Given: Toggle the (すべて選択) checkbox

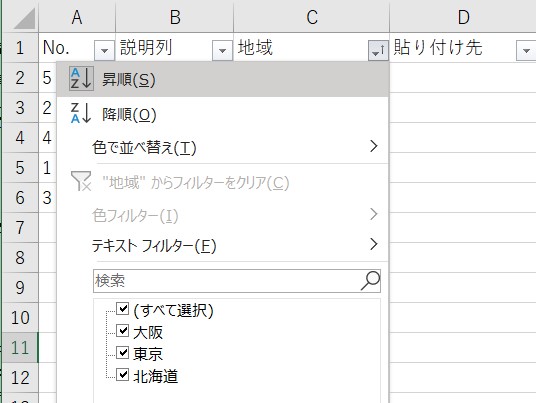Looking at the screenshot, I should (x=122, y=308).
